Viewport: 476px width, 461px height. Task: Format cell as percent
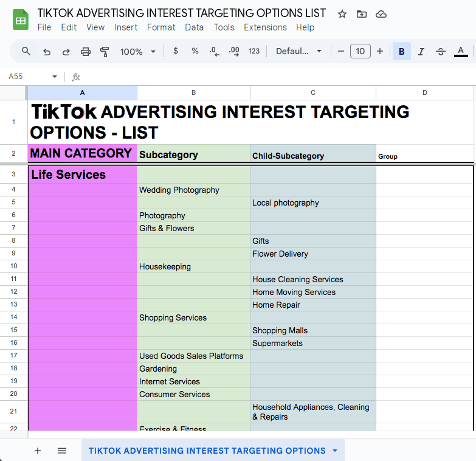(x=195, y=51)
